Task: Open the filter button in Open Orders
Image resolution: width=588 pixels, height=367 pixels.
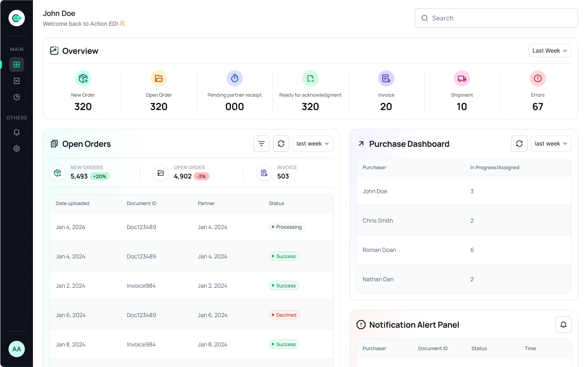Action: click(x=262, y=144)
